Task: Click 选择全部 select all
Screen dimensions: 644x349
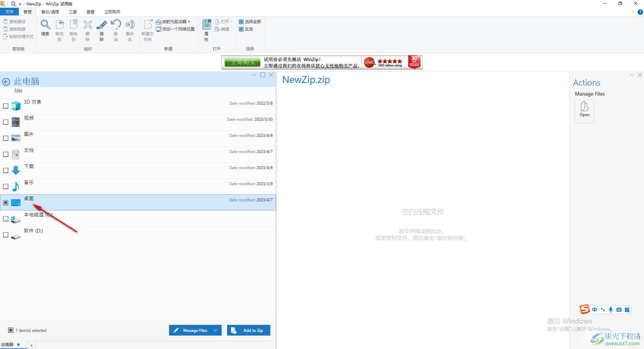Action: pos(250,21)
